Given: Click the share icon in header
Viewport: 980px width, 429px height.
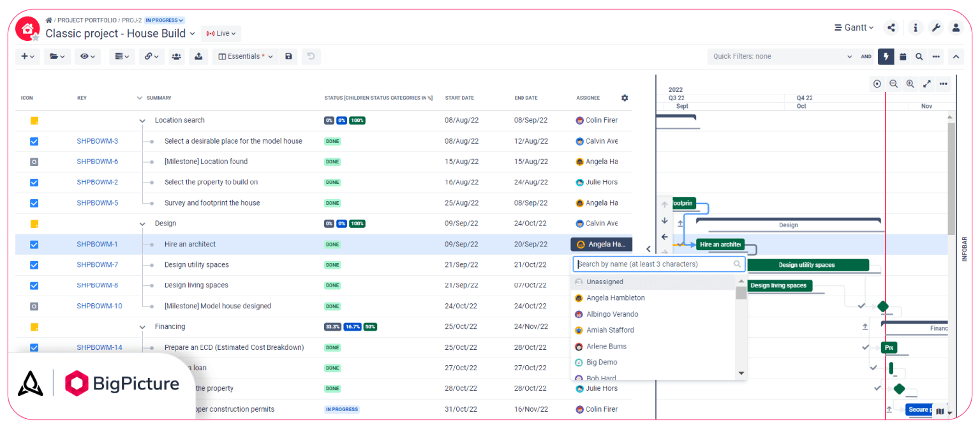Looking at the screenshot, I should pos(891,27).
